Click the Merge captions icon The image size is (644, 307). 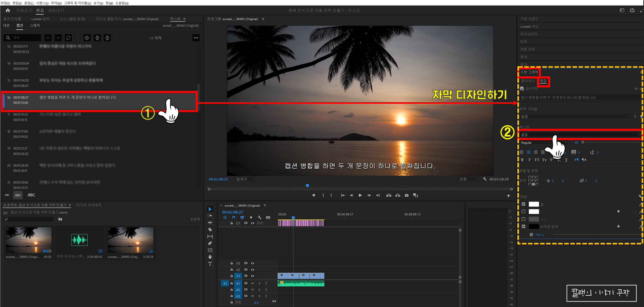107,38
